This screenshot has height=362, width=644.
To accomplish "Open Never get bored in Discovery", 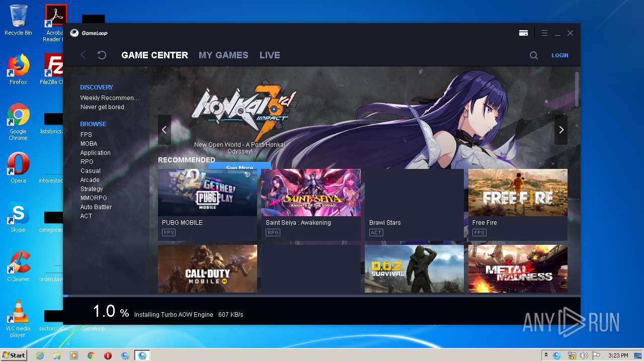I will (x=102, y=107).
